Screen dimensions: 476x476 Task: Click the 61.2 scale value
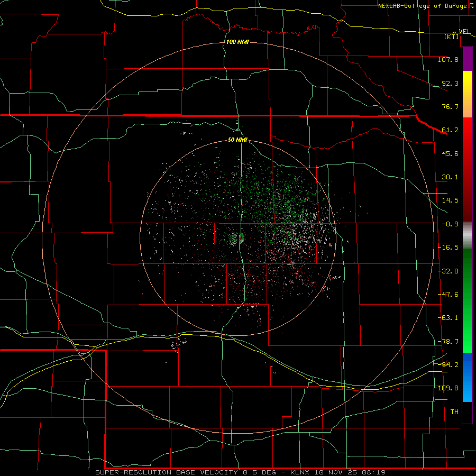point(450,130)
